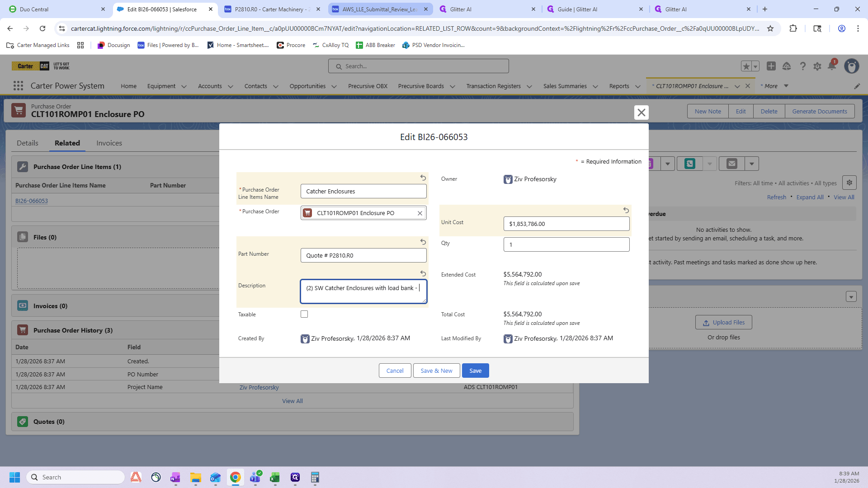Image resolution: width=868 pixels, height=488 pixels.
Task: Open the email action dropdown arrow
Action: click(x=752, y=164)
